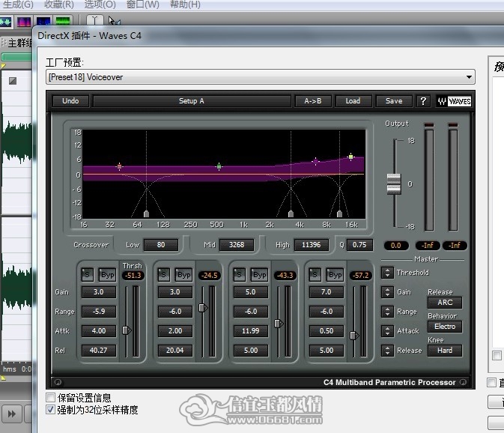Click the fast-forward playback button

[x=11, y=414]
